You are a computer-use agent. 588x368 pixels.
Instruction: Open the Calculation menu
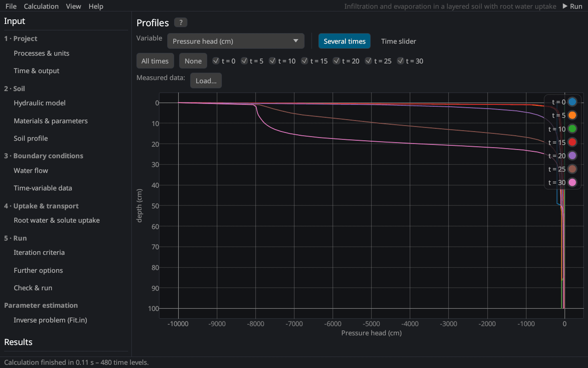[x=41, y=6]
